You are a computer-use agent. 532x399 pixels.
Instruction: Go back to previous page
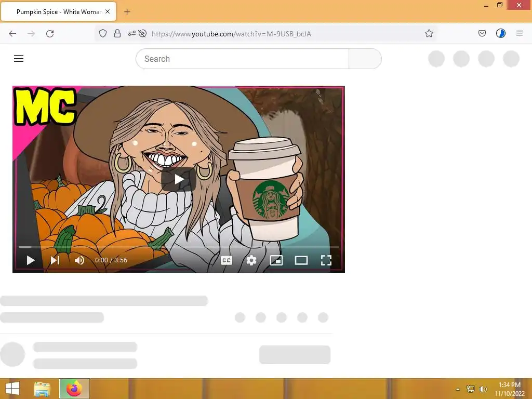(x=12, y=34)
